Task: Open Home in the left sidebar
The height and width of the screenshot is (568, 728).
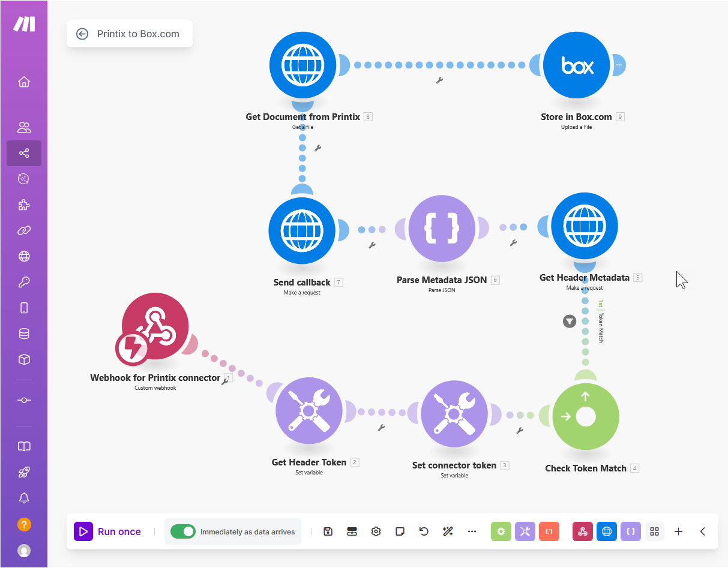Action: click(x=24, y=82)
